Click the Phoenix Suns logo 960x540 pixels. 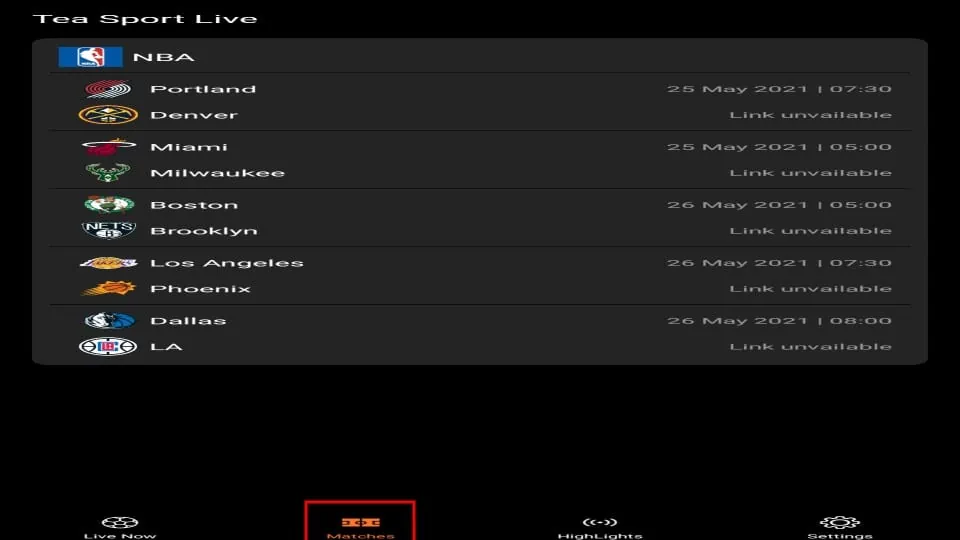tap(109, 288)
